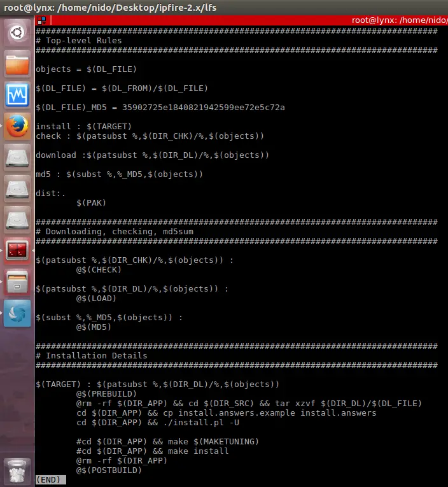
Task: Launch Firefox from the launcher
Action: pyautogui.click(x=17, y=126)
